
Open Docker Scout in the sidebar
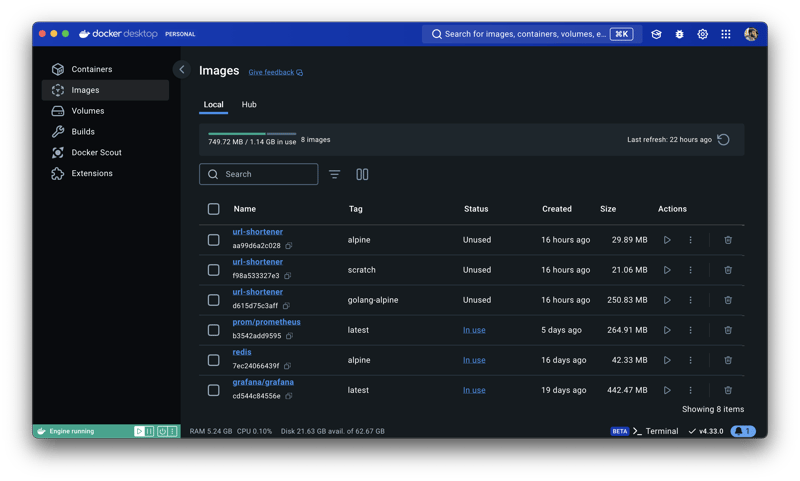coord(105,153)
